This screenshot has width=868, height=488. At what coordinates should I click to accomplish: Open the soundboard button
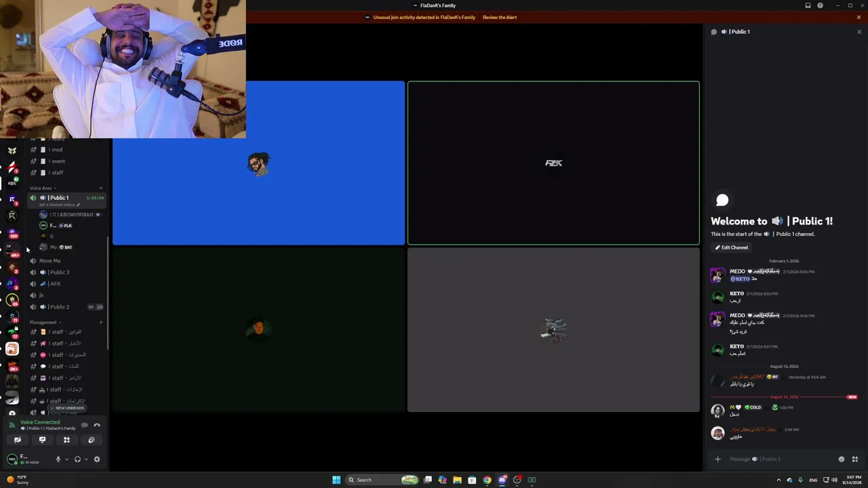coord(92,440)
